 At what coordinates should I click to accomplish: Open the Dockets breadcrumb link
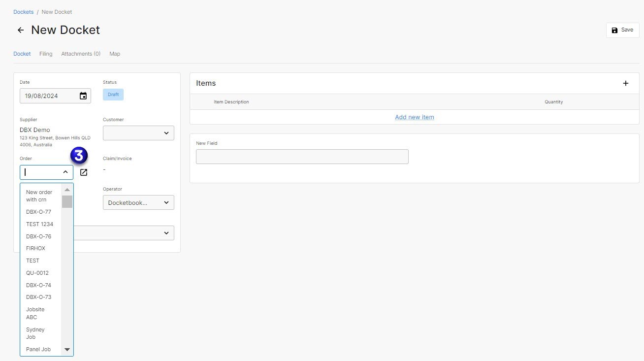coord(23,11)
